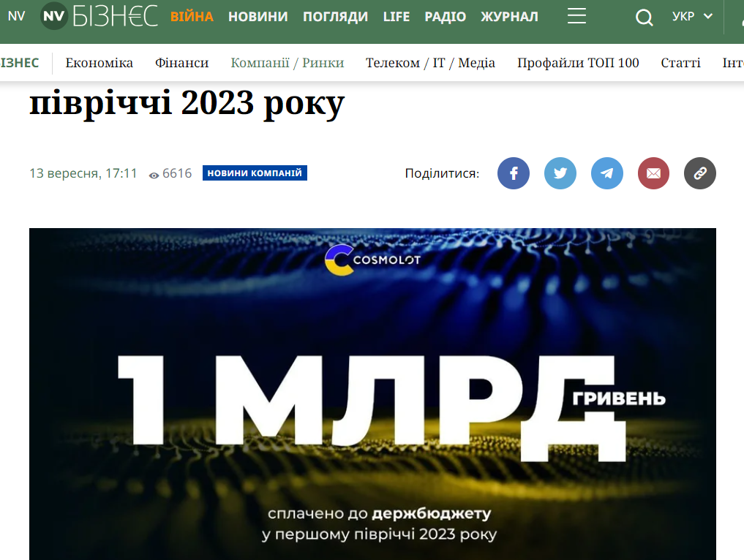Expand the УКР language dropdown
The image size is (744, 560).
coord(692,17)
